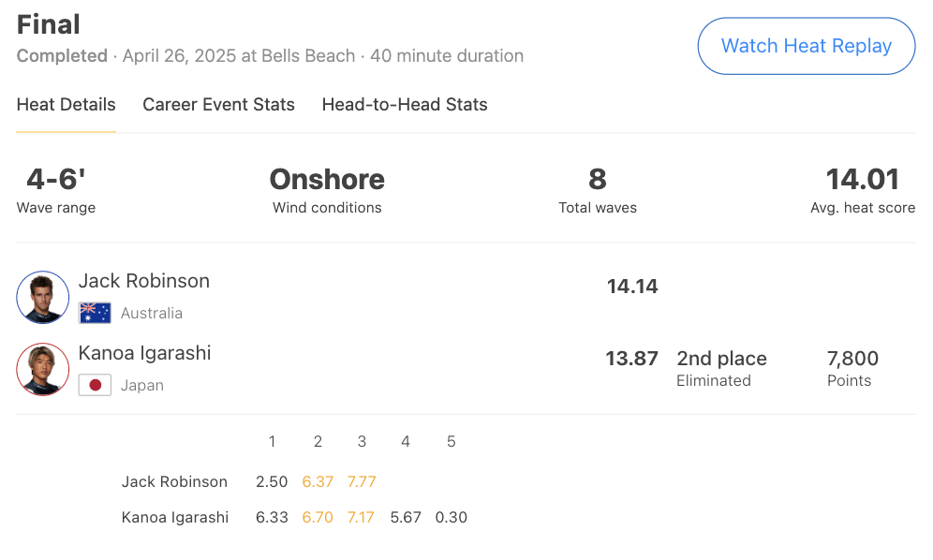Click Kanoa Igarashi's 13.87 heat total
Viewport: 933px width, 560px height.
click(x=632, y=359)
